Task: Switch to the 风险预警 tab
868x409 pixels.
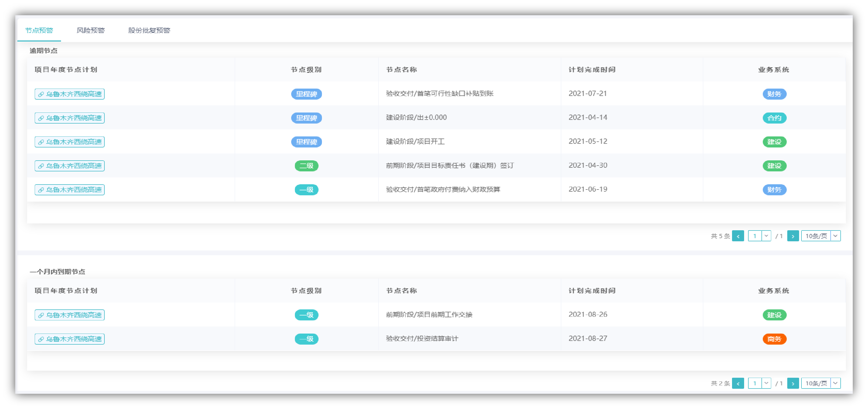Action: (x=91, y=30)
